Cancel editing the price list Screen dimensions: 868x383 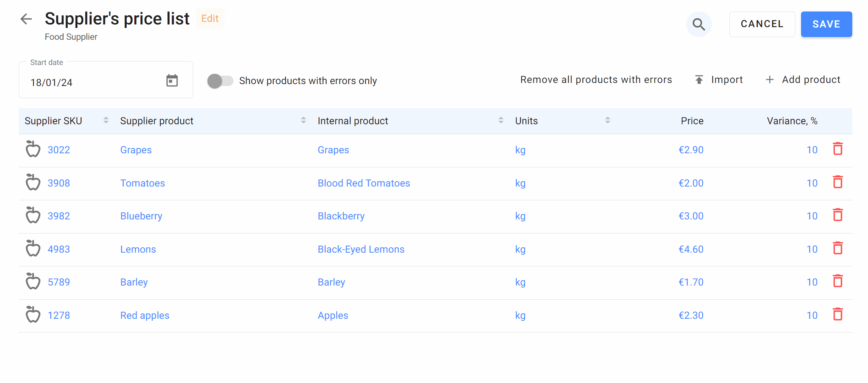click(762, 24)
